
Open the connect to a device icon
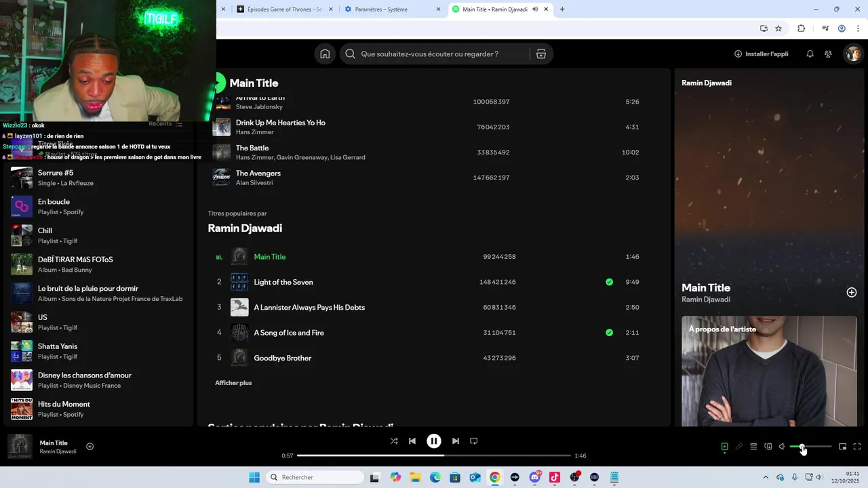[768, 447]
